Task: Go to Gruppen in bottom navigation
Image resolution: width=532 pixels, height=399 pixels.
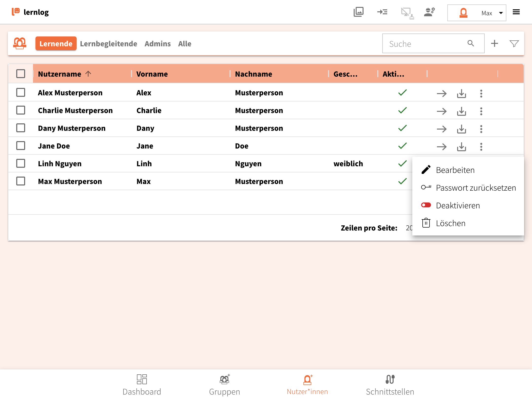Action: (224, 385)
